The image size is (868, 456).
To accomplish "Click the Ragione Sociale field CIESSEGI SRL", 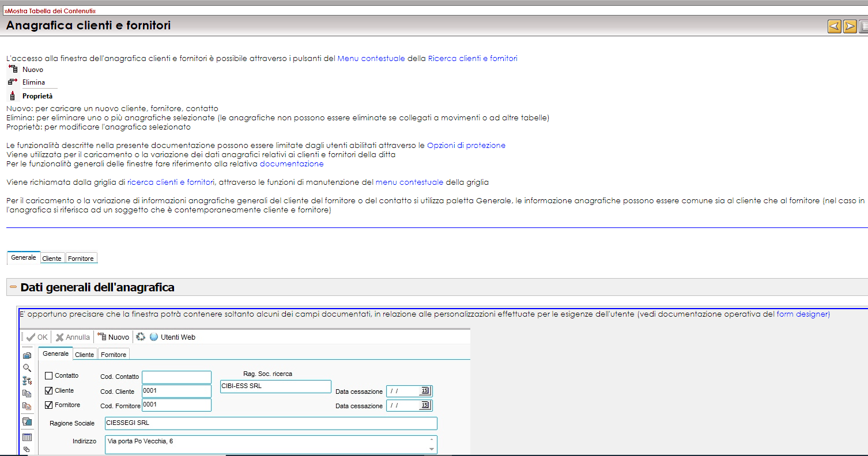I will [271, 423].
